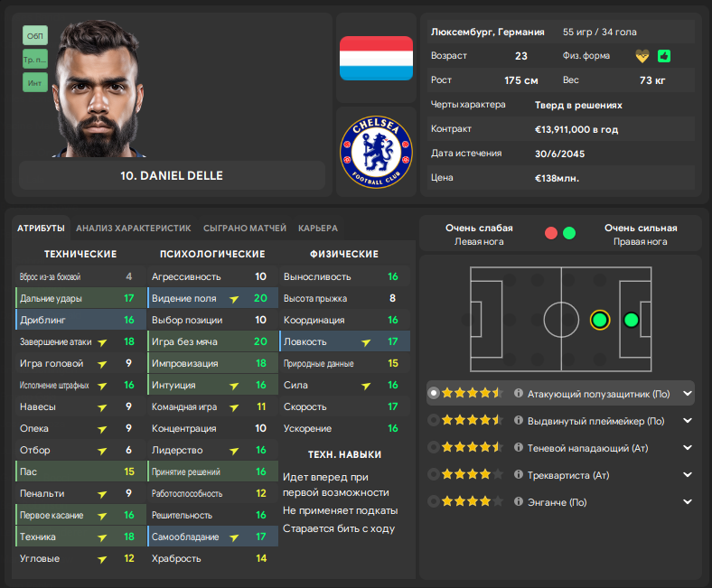Select the Теневой нападающий radio button
This screenshot has height=588, width=712.
435,448
